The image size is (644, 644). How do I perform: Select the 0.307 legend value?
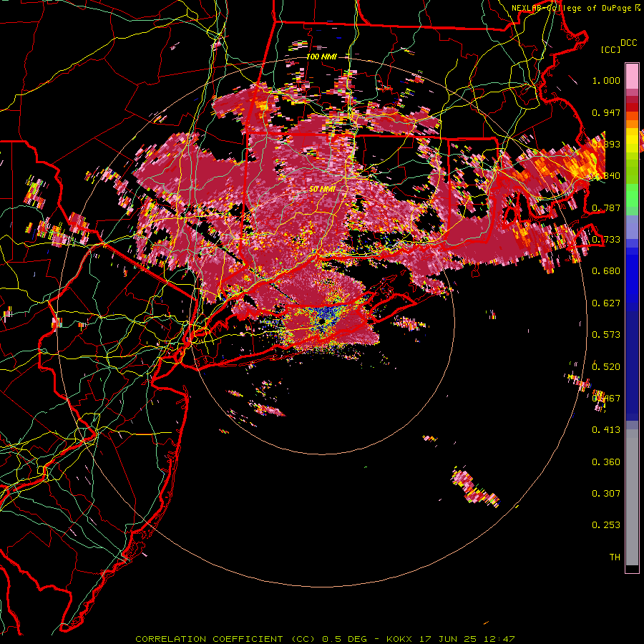(x=606, y=494)
